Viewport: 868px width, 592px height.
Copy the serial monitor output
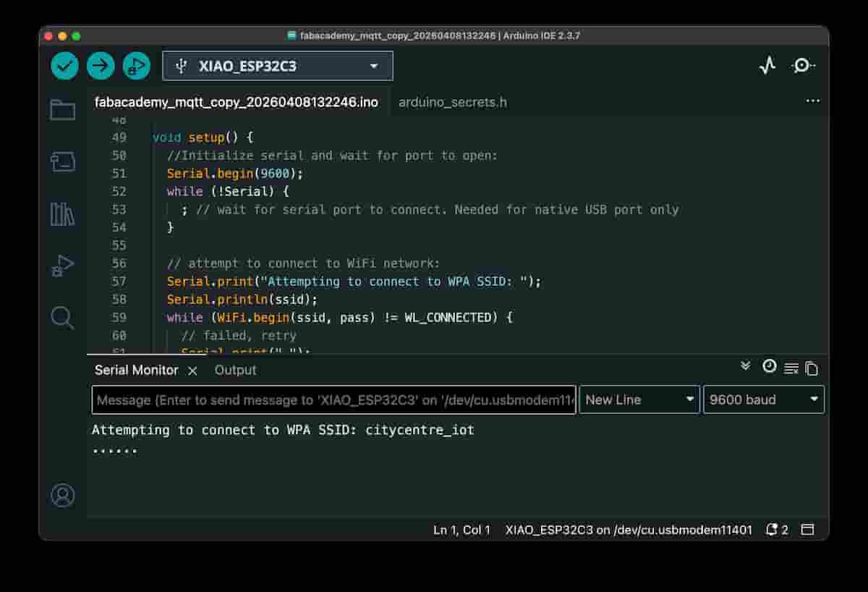click(x=812, y=368)
